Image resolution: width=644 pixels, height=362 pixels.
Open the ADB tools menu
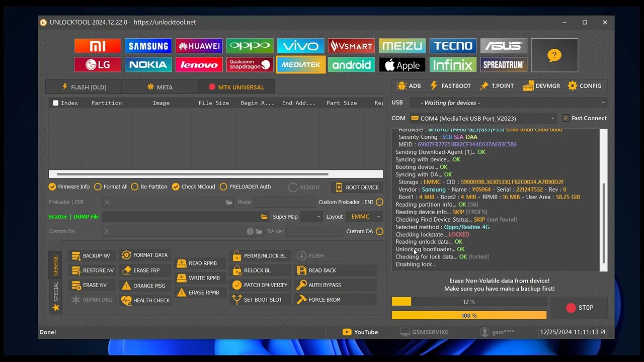409,86
